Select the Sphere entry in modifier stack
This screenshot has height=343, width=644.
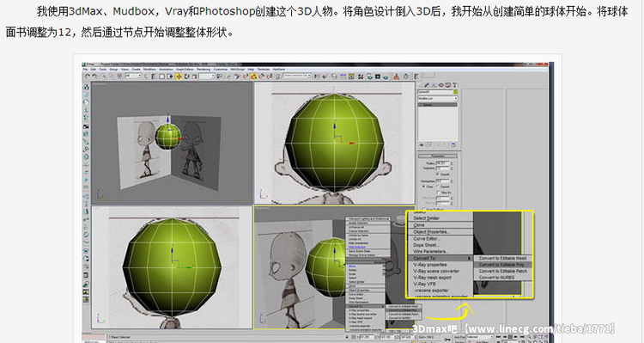click(437, 105)
